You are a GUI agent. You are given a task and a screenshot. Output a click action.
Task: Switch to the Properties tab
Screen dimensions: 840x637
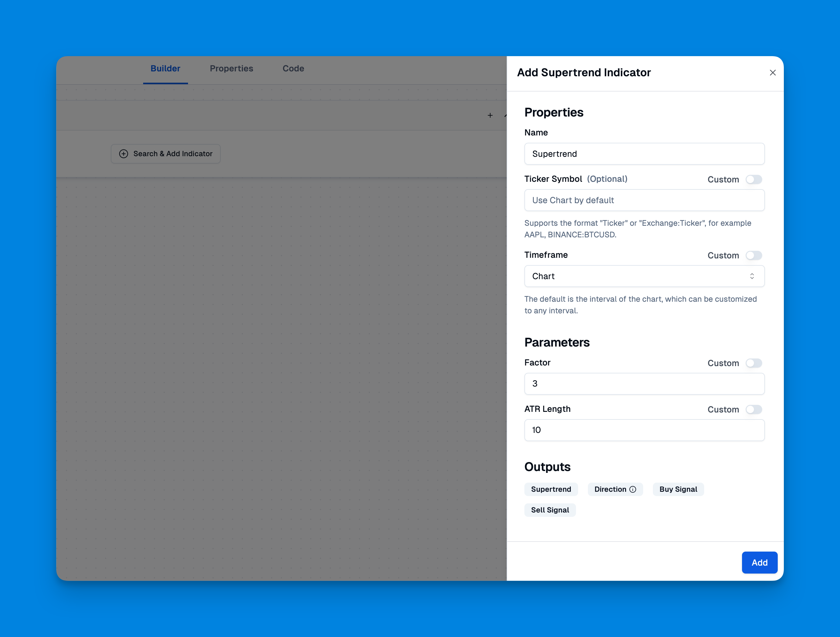[x=231, y=68]
